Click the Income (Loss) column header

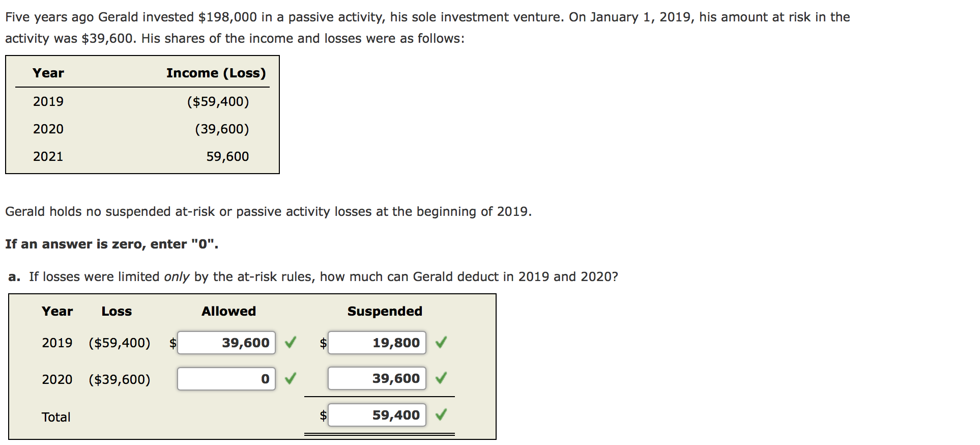(216, 73)
